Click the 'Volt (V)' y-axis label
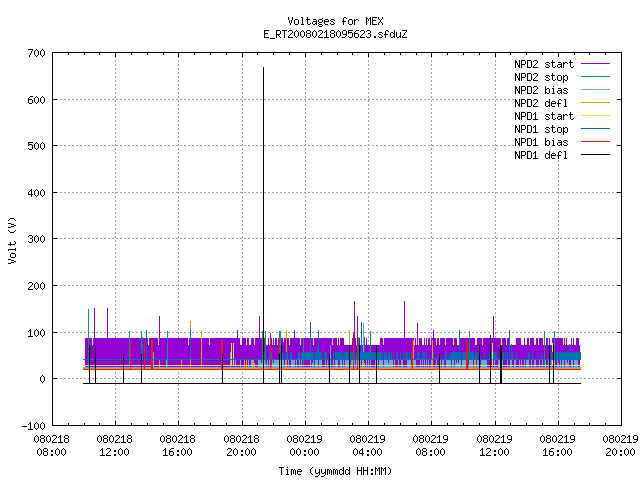 (x=12, y=240)
